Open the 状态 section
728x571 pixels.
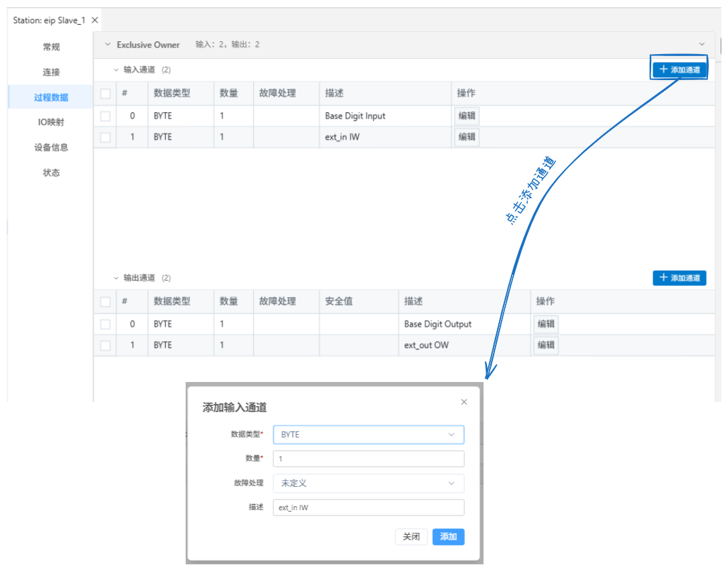[51, 172]
